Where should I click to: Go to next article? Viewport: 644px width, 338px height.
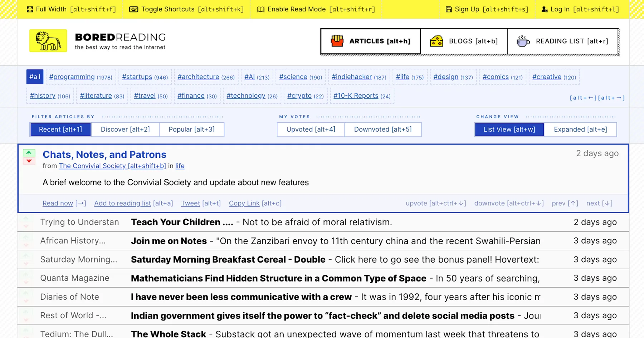tap(599, 203)
